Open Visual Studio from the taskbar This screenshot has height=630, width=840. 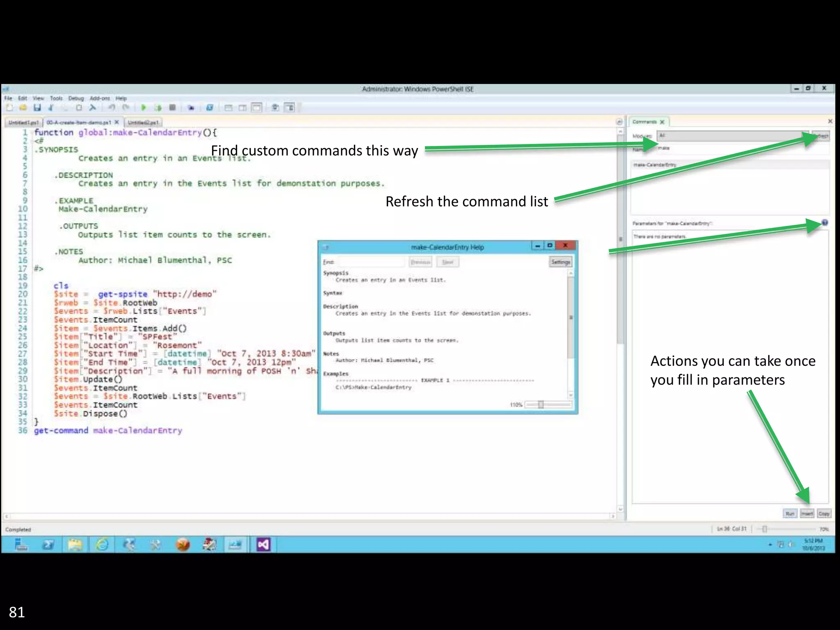(x=263, y=545)
